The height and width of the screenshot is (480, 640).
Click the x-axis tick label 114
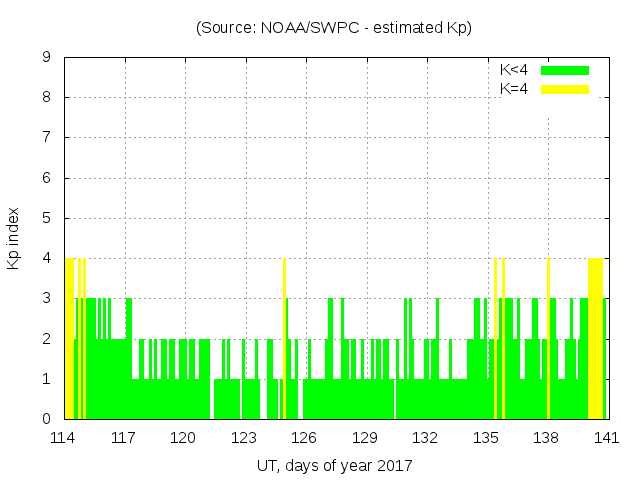click(64, 438)
